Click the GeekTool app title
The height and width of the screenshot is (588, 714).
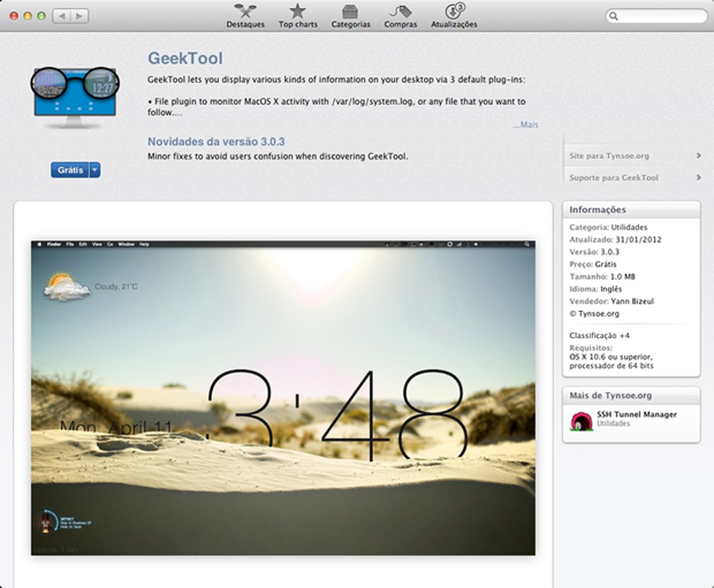[x=185, y=58]
